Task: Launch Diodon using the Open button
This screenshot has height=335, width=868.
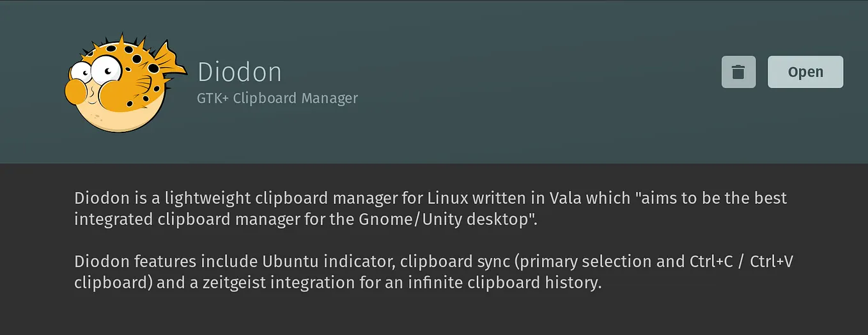Action: 805,72
